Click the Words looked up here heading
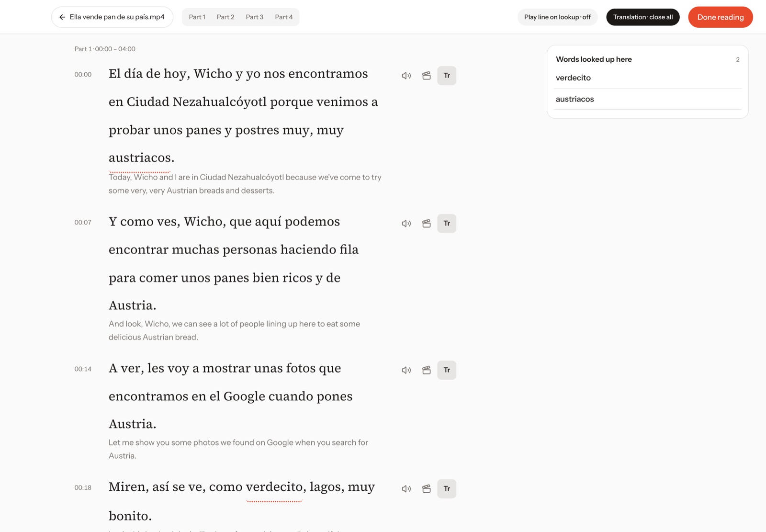766x532 pixels. click(x=594, y=59)
